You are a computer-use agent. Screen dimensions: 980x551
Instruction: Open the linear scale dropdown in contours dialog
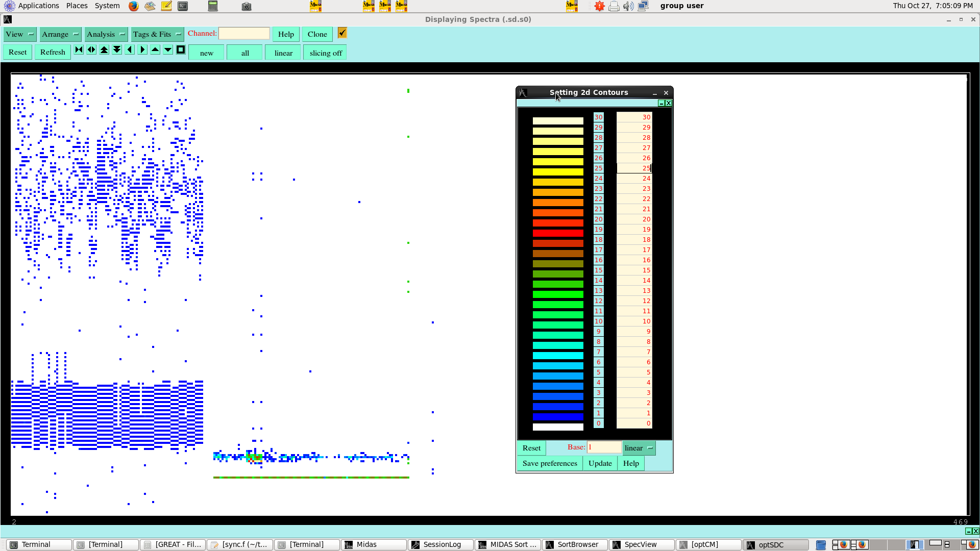pos(639,448)
